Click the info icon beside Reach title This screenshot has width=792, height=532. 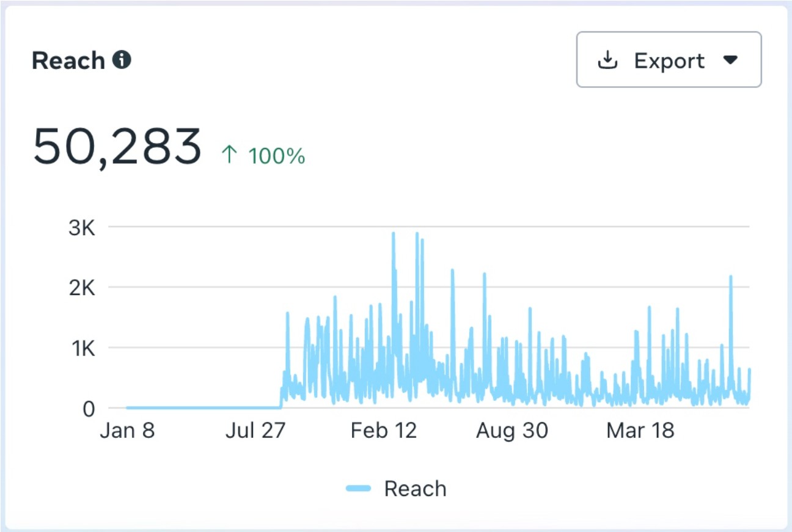pos(122,60)
